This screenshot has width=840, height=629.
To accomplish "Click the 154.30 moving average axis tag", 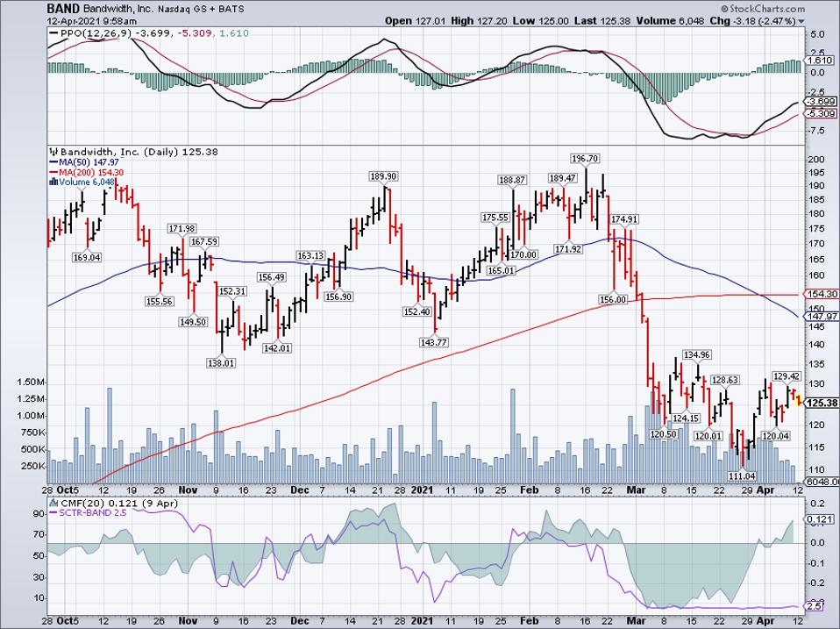I will tap(822, 294).
